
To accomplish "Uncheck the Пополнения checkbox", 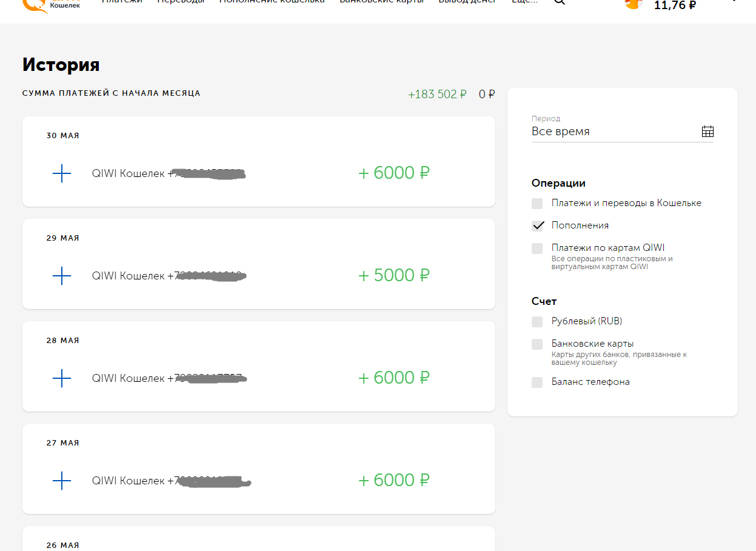I will coord(537,225).
